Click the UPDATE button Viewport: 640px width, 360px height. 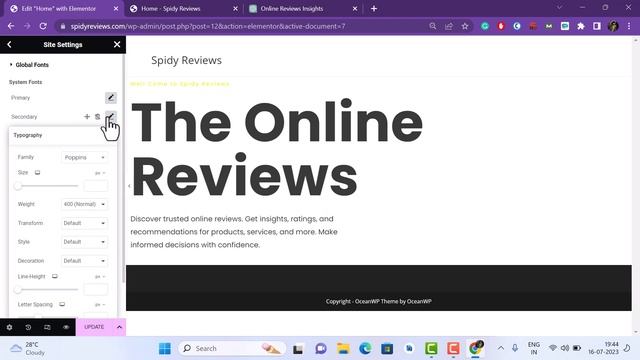click(x=94, y=327)
